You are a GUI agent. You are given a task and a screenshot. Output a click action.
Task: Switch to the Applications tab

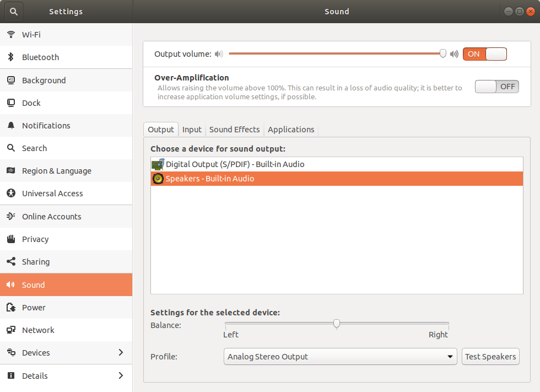291,129
